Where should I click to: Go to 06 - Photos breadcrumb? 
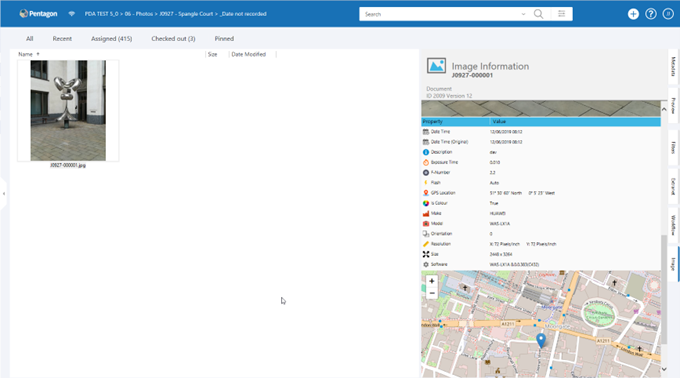(x=139, y=14)
